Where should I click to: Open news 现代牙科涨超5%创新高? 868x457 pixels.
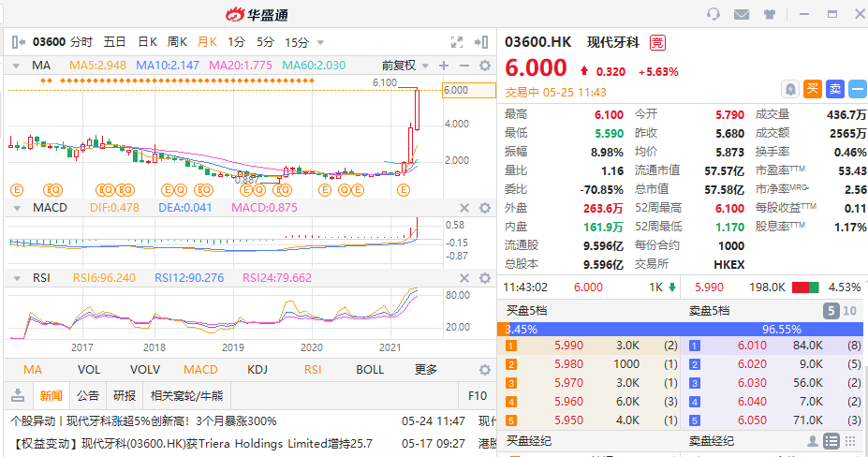coord(143,421)
